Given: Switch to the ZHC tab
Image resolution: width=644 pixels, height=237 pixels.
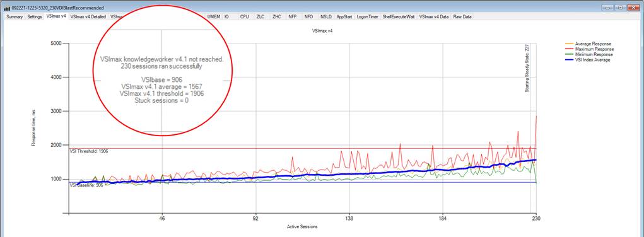Looking at the screenshot, I should click(x=276, y=17).
